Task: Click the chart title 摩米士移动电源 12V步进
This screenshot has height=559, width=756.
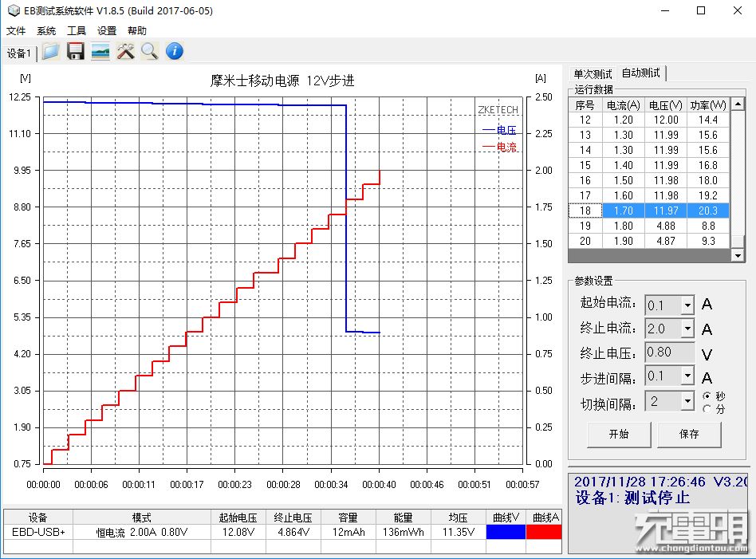Action: tap(282, 81)
